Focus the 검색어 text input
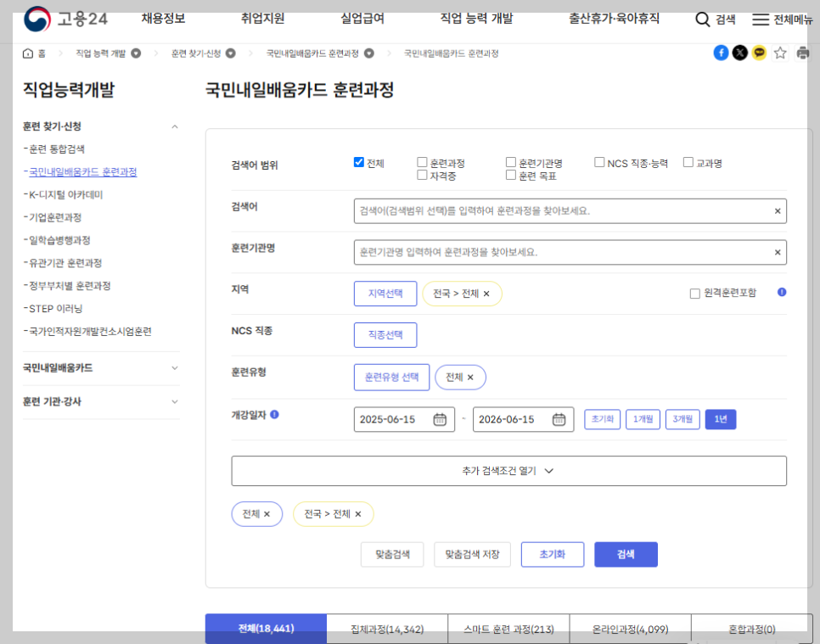Viewport: 820px width, 644px height. coord(570,211)
